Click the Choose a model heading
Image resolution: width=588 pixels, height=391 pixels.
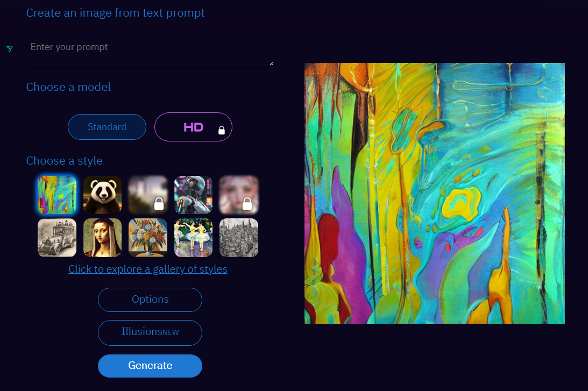point(68,87)
